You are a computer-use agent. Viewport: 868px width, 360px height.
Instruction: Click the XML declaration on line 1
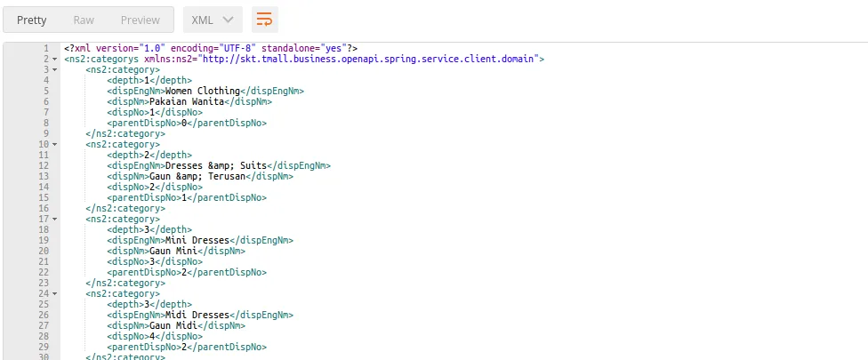(211, 48)
